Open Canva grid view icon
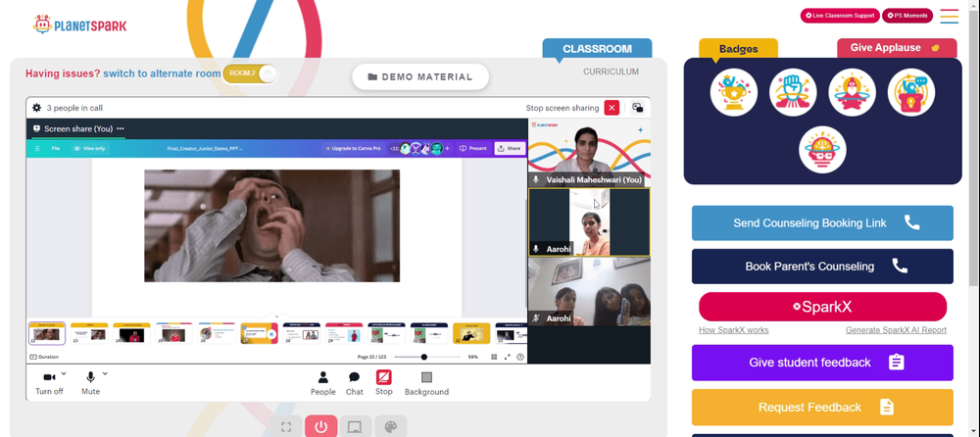The image size is (980, 437). tap(494, 357)
